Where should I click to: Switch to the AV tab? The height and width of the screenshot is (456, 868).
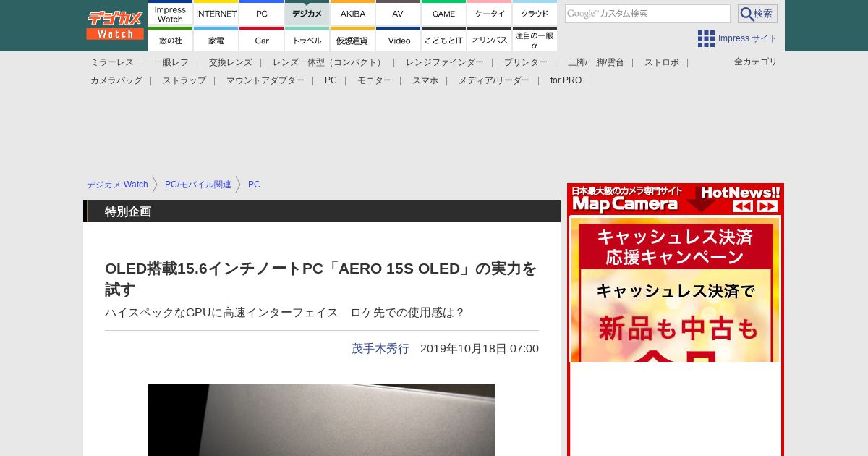(398, 13)
